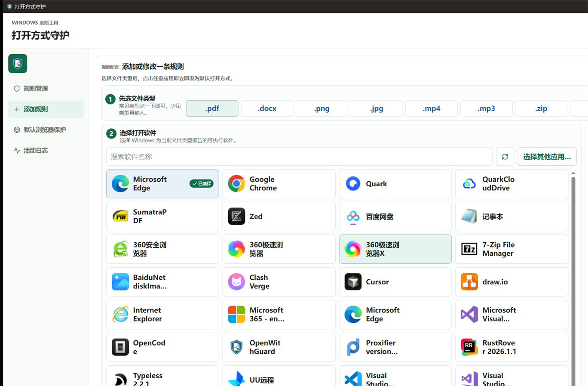Click the 打开方式守护 title bar icon
Viewport: 588px width, 386px height.
[9, 6]
